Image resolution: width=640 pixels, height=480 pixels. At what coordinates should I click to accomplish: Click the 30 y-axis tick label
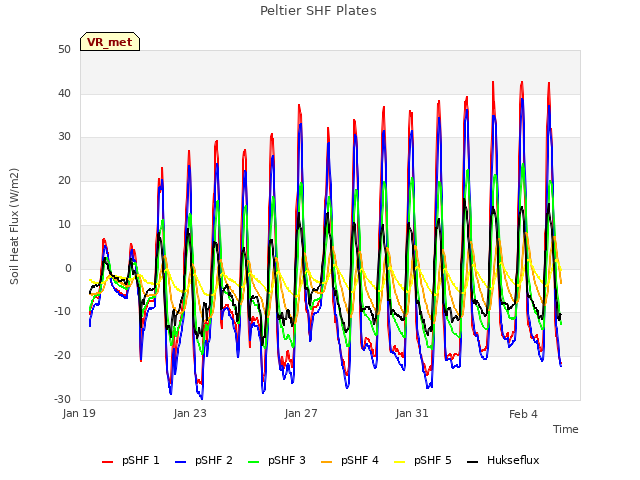pyautogui.click(x=64, y=137)
